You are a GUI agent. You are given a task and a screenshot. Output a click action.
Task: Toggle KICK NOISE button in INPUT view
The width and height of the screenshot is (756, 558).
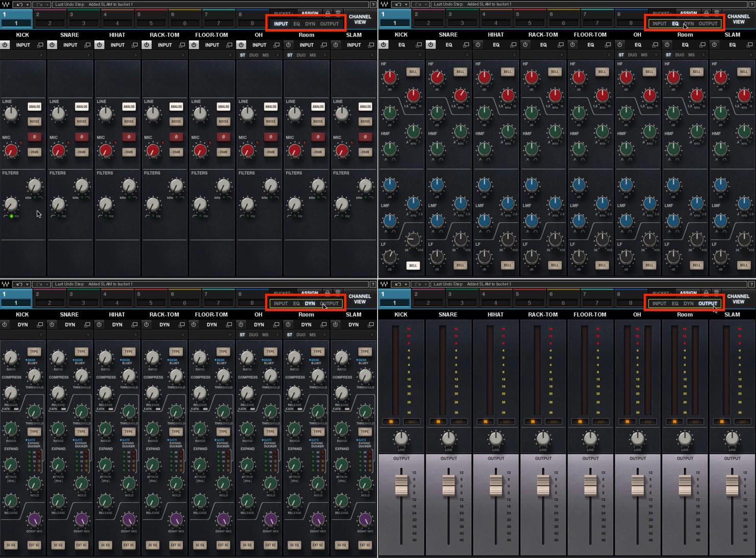coord(34,121)
